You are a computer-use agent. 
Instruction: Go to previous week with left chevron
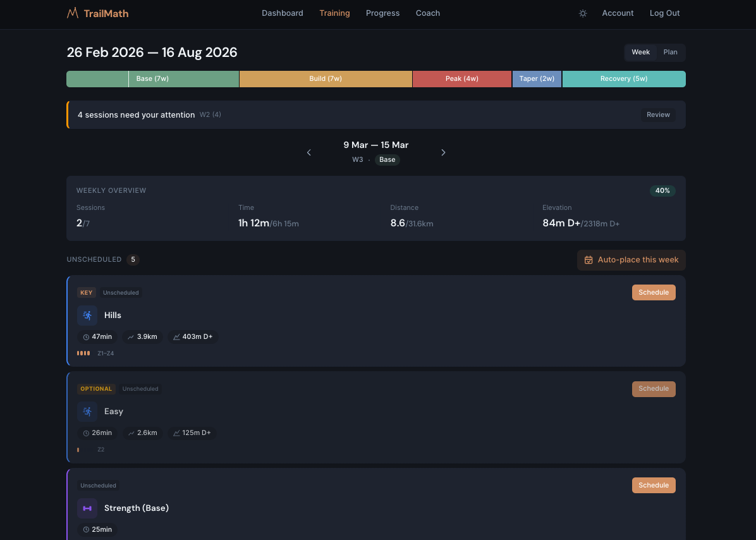(x=309, y=152)
